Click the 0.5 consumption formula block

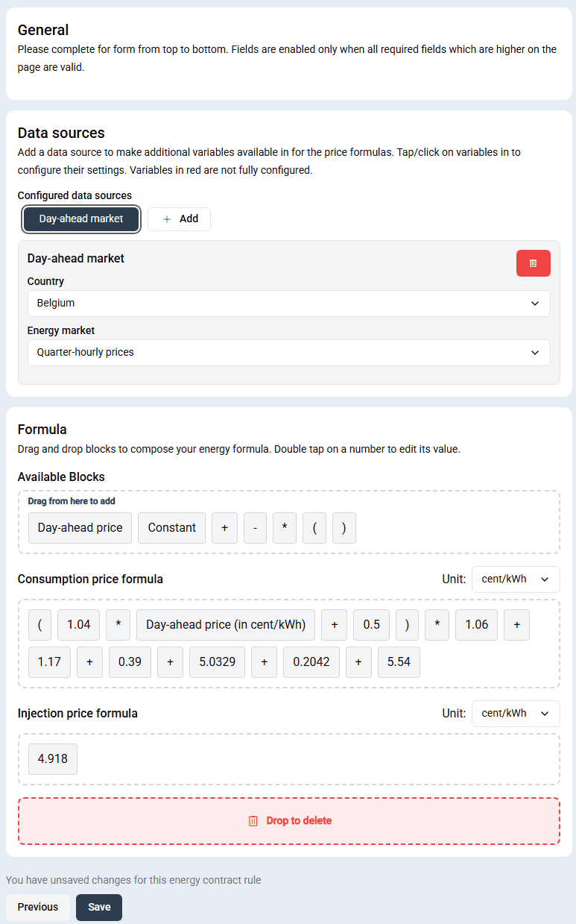tap(370, 624)
